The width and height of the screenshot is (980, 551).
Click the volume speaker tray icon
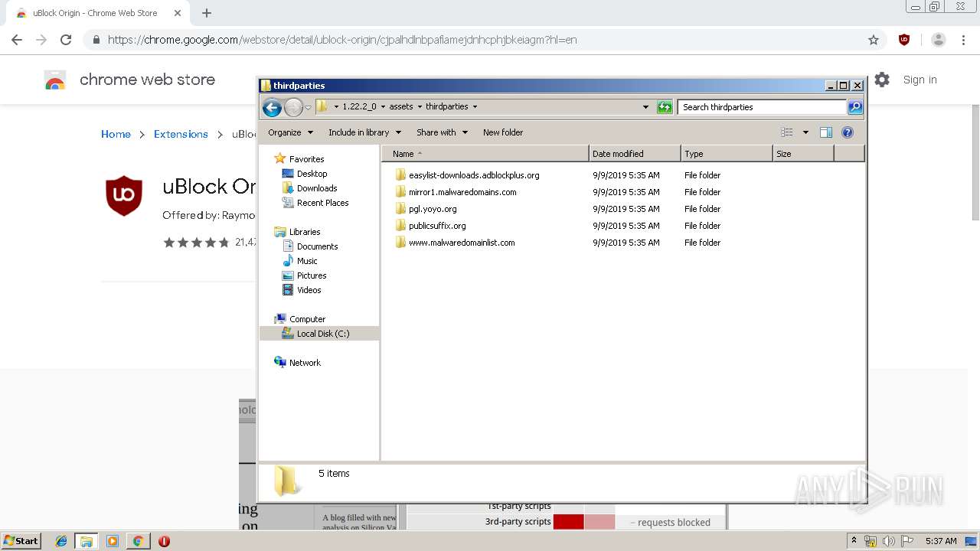coord(889,541)
